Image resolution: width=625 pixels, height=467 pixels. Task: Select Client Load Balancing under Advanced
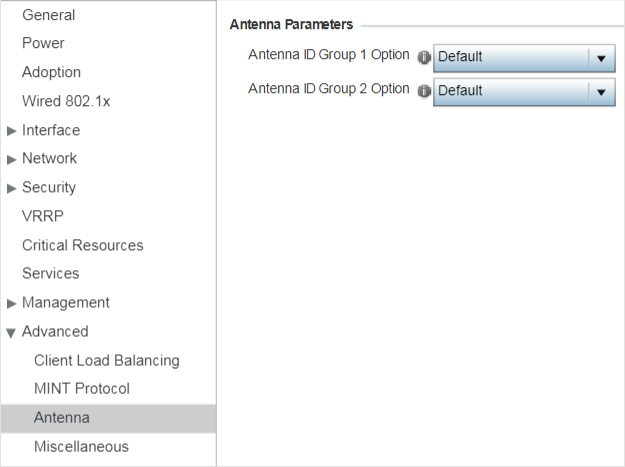point(107,360)
